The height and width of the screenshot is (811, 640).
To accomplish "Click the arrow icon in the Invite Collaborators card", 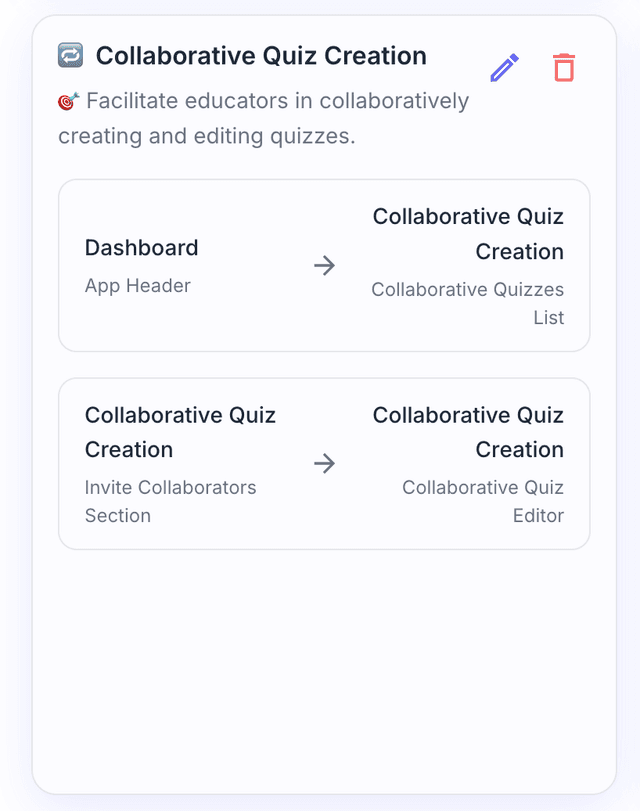I will point(324,463).
